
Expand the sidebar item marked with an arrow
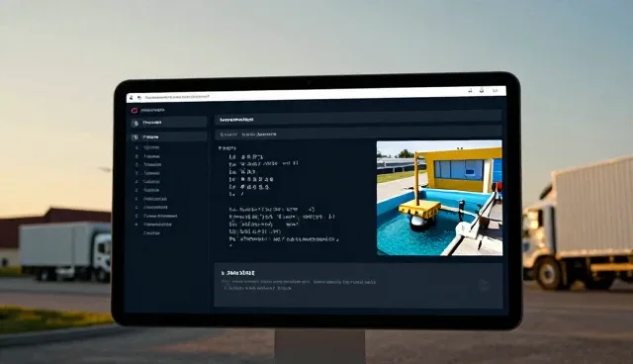pos(153,225)
